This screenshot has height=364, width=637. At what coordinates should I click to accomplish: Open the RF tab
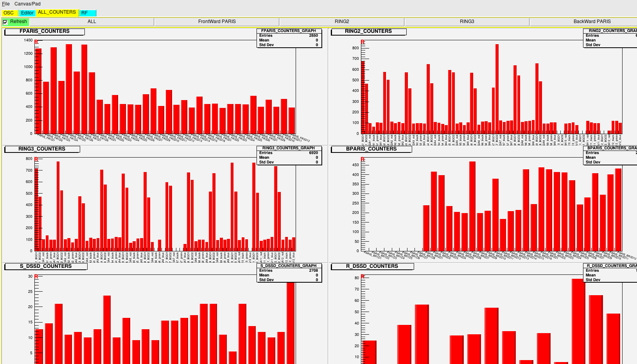[85, 13]
